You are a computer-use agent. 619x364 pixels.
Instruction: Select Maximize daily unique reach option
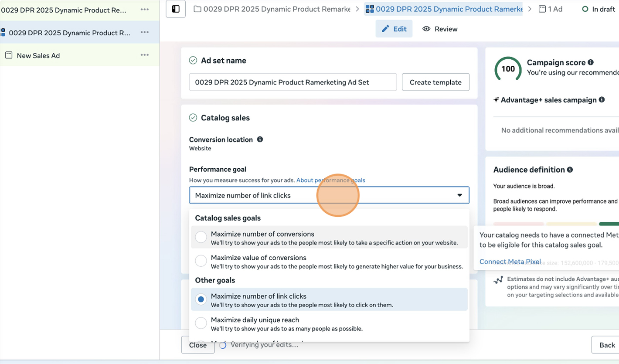(x=201, y=323)
